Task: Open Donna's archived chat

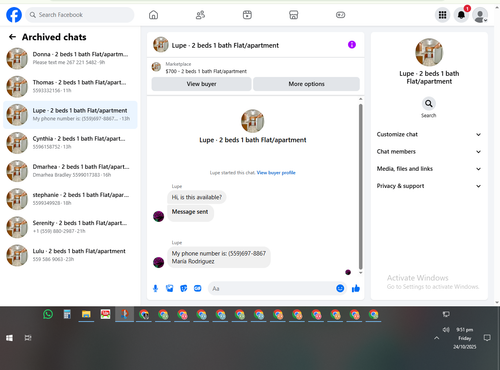Action: [x=70, y=58]
